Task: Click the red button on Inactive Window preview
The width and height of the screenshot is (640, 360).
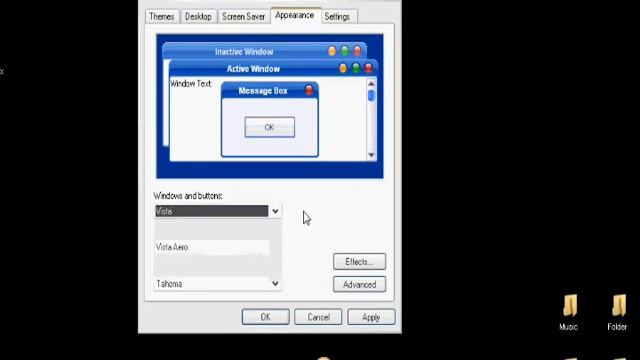Action: click(x=358, y=51)
